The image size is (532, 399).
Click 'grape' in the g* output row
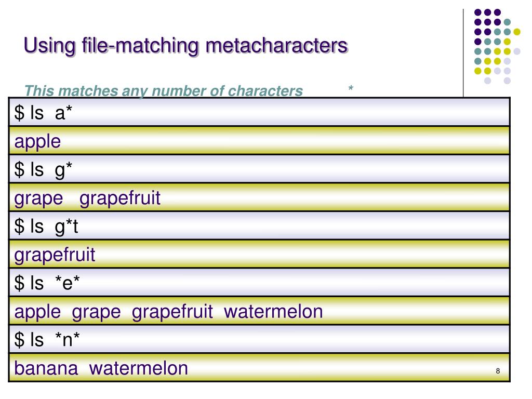38,199
